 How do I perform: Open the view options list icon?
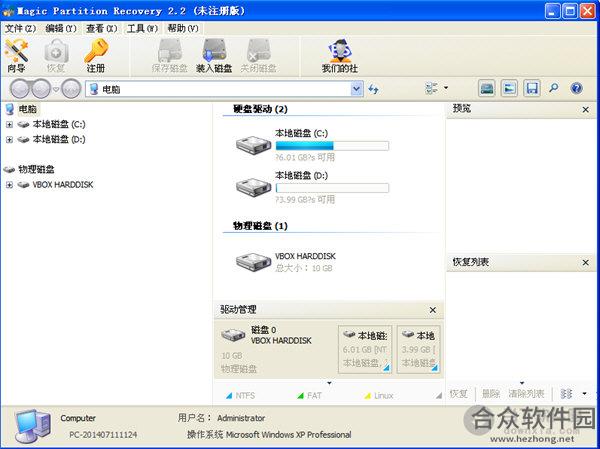click(432, 88)
